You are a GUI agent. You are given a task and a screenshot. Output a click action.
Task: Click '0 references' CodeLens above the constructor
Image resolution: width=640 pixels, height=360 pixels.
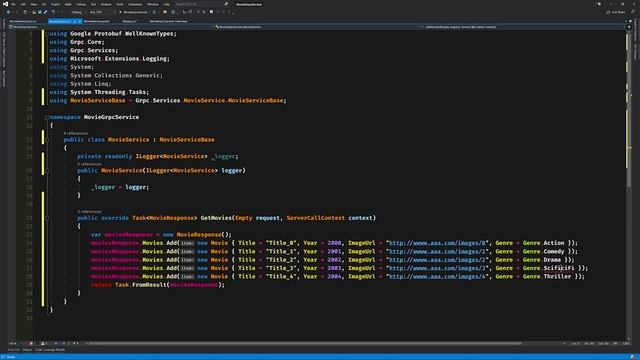click(89, 164)
